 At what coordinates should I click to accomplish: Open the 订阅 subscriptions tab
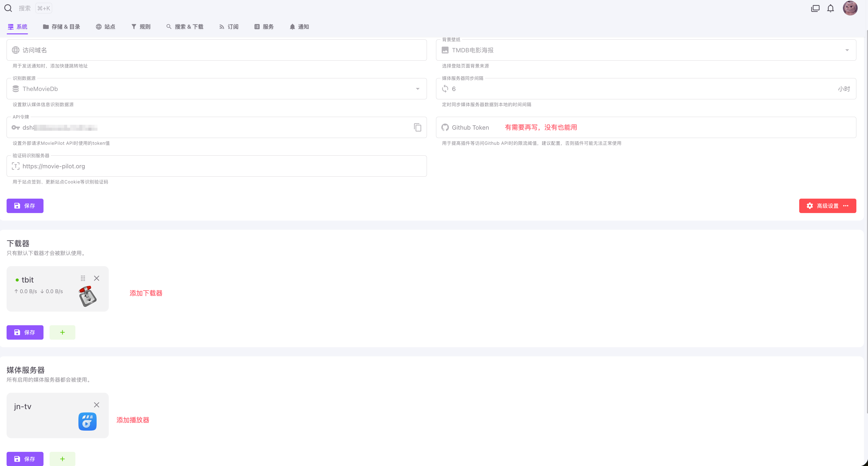229,27
